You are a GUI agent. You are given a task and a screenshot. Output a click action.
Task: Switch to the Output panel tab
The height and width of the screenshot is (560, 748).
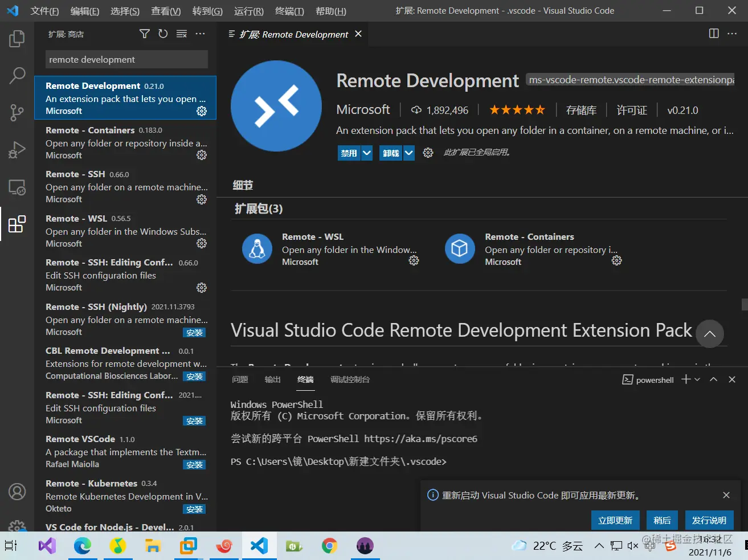[x=273, y=379]
